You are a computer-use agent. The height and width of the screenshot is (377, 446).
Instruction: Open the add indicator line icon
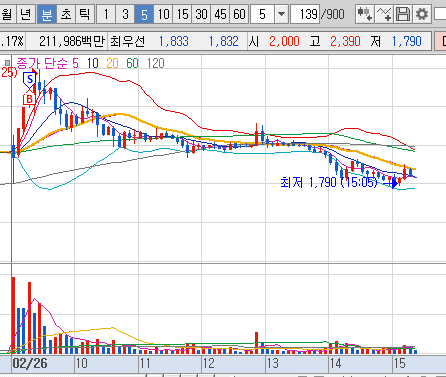[x=384, y=14]
